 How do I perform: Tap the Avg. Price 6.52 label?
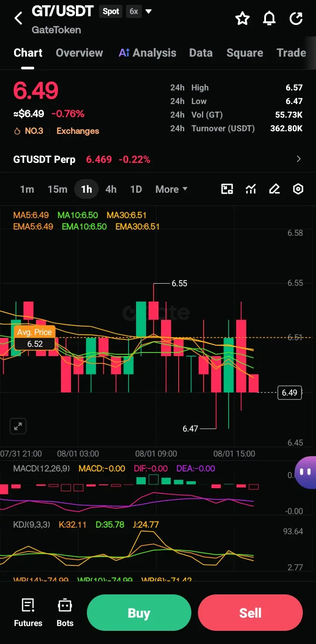tap(35, 338)
